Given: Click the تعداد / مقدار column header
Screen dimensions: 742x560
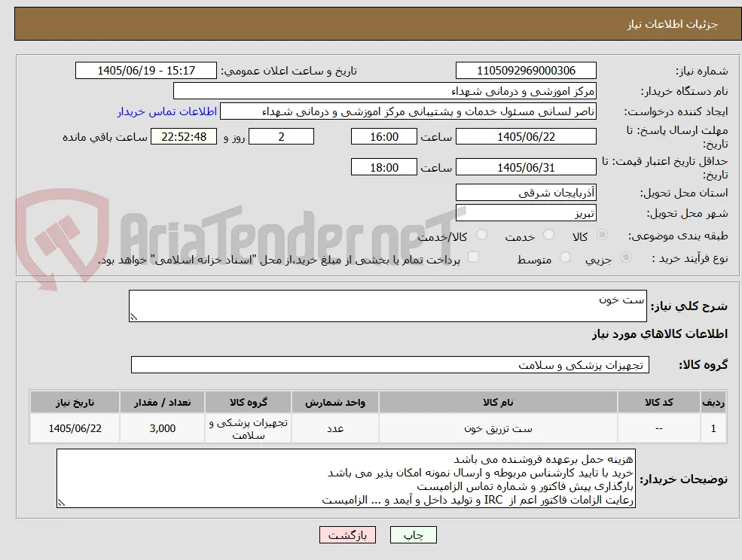Looking at the screenshot, I should (x=162, y=402).
